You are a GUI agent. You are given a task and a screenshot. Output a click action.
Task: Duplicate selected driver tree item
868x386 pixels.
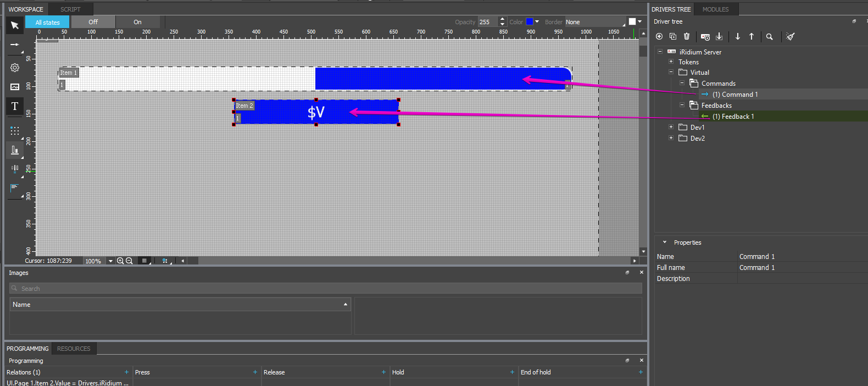tap(673, 36)
